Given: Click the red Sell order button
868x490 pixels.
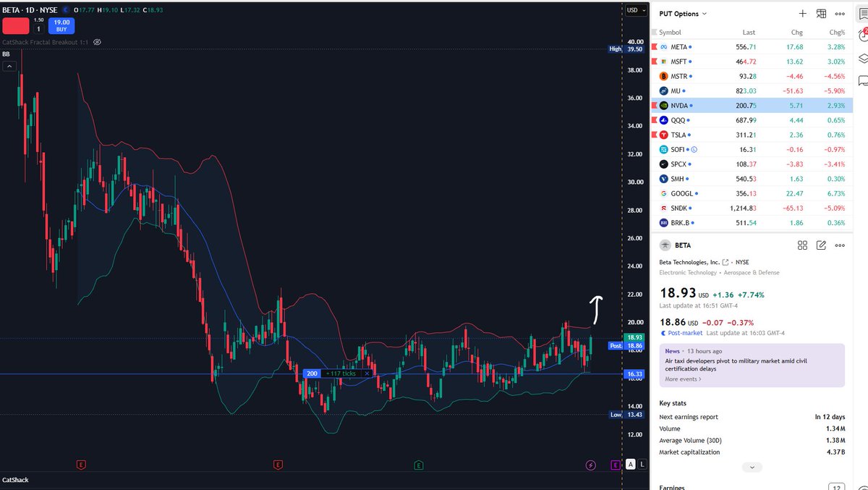Looking at the screenshot, I should pyautogui.click(x=15, y=26).
